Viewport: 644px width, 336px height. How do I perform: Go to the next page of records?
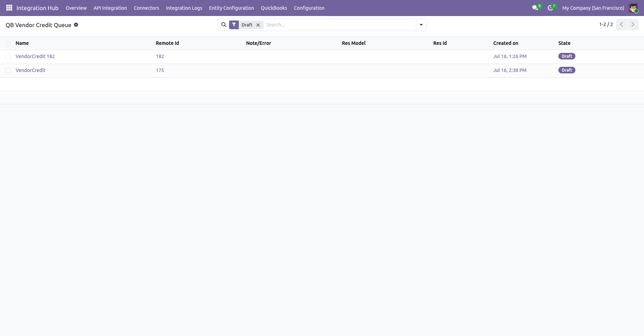click(x=633, y=25)
